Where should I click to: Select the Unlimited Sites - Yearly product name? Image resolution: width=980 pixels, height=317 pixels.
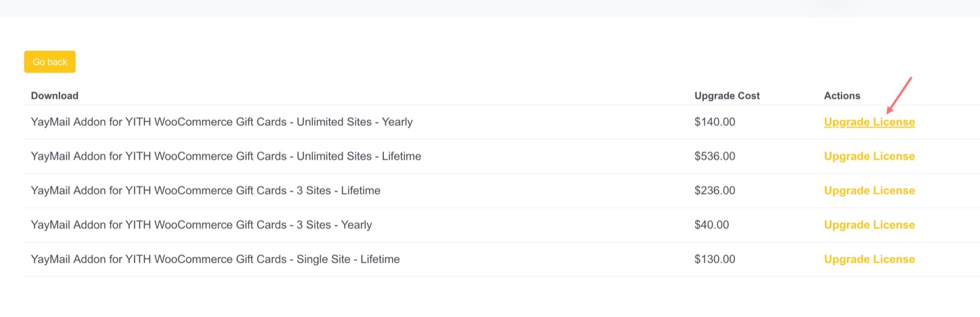pyautogui.click(x=222, y=122)
